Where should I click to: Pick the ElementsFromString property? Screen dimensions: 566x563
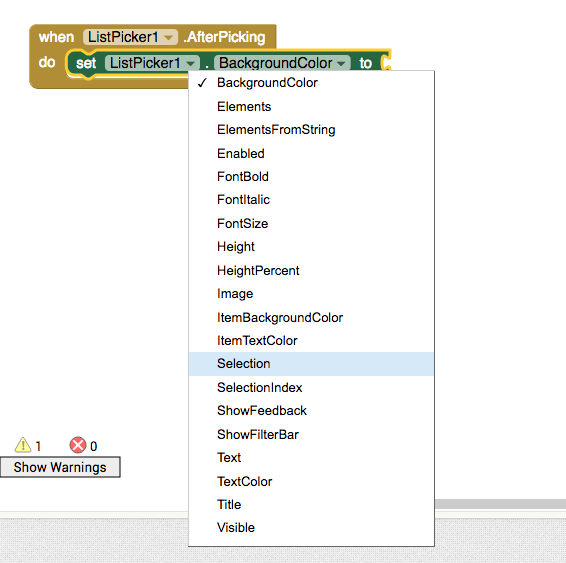point(311,130)
